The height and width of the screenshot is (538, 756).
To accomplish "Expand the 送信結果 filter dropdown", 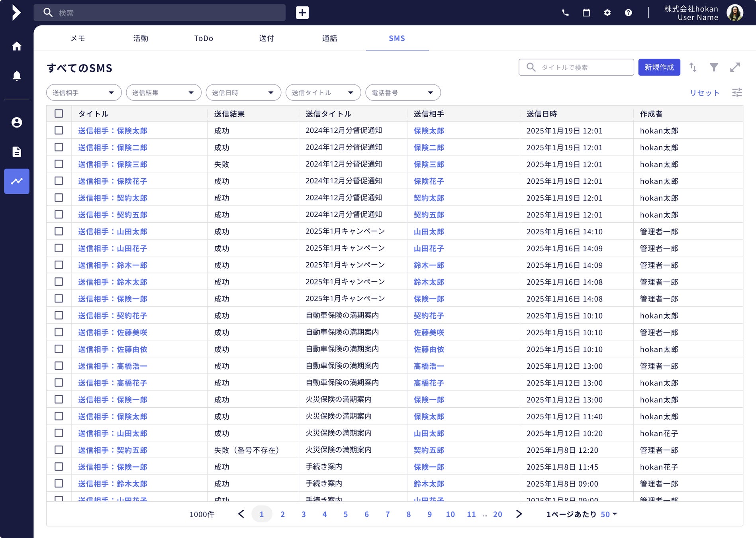I will coord(163,92).
